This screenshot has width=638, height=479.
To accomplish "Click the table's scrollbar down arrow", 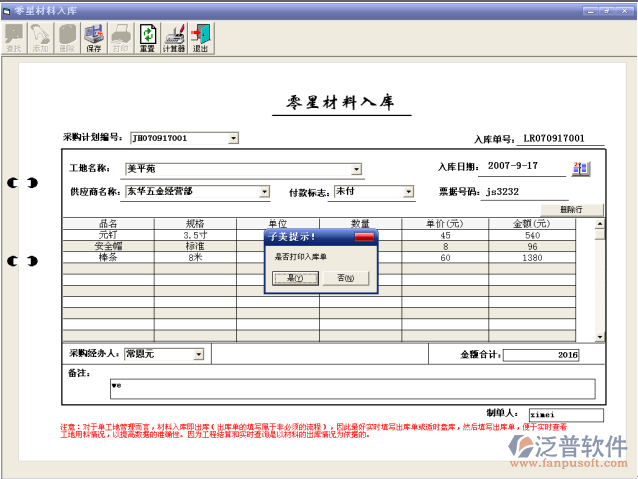I will 600,337.
